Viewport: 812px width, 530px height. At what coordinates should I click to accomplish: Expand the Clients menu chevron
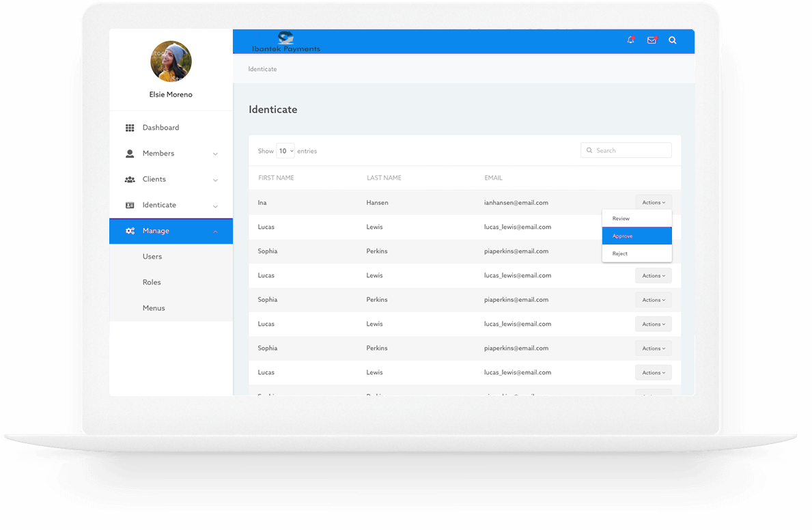pyautogui.click(x=215, y=180)
